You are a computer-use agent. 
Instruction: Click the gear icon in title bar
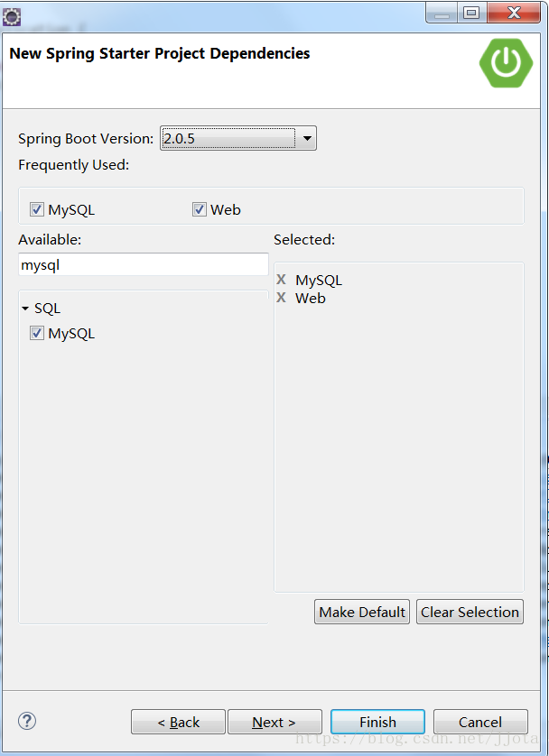[12, 17]
